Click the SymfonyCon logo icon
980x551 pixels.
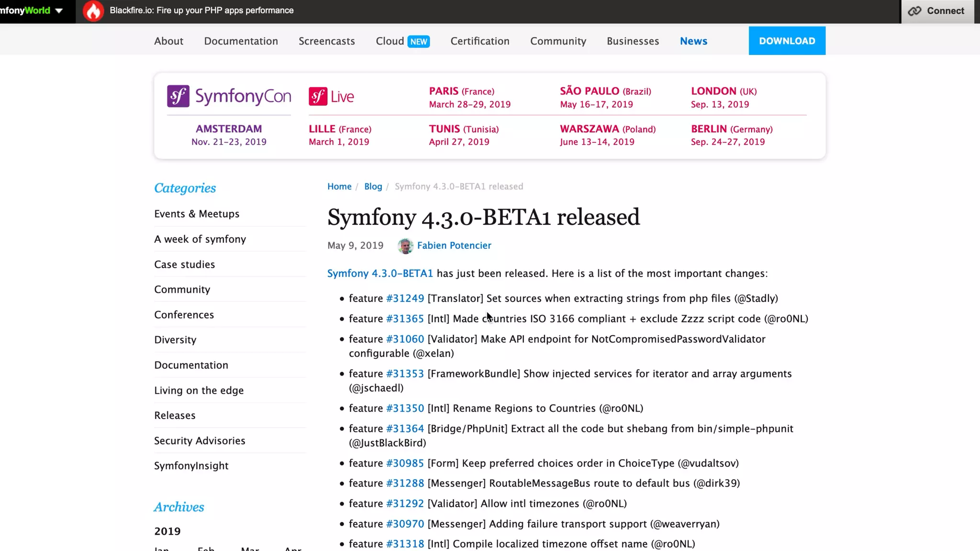coord(178,96)
